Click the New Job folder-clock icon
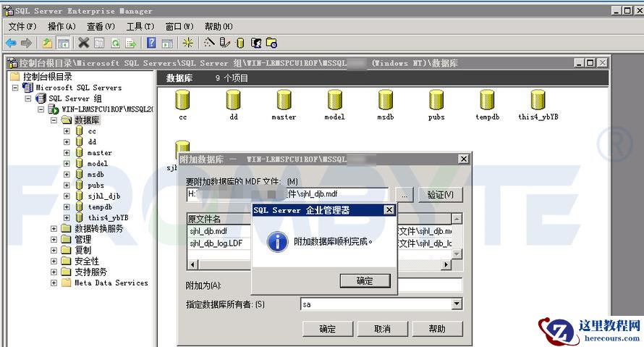This screenshot has height=347, width=644. tap(271, 43)
